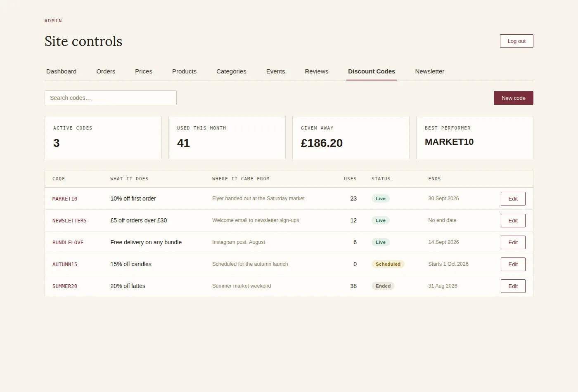Log out of the admin
Viewport: 578px width, 392px height.
point(516,41)
